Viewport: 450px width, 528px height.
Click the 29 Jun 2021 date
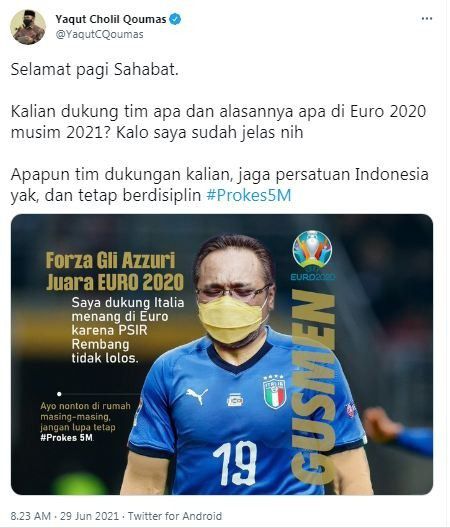90,516
